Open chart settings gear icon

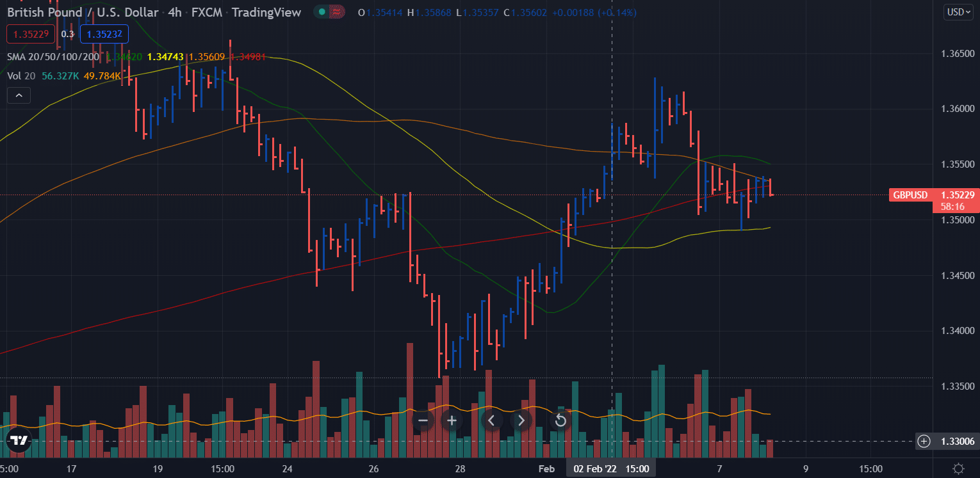tap(958, 468)
